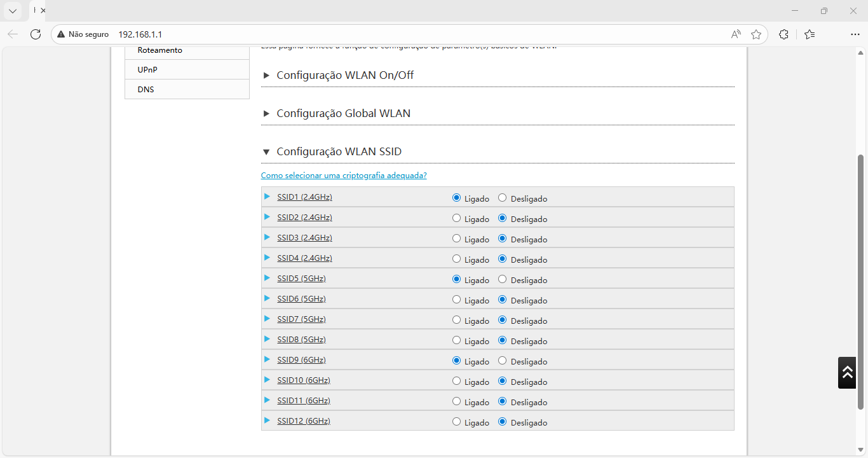Open the UPnP menu item
This screenshot has width=868, height=458.
click(146, 69)
